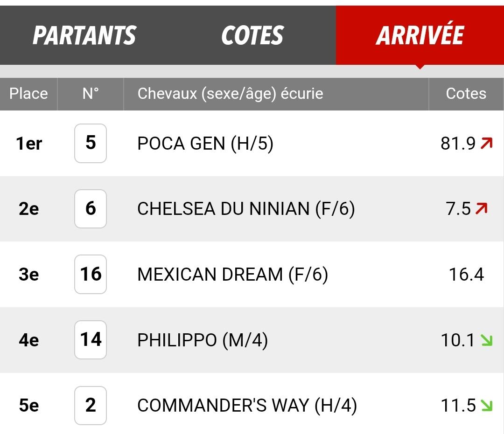
Task: Click the red up arrow next to 81.9
Action: click(x=486, y=143)
